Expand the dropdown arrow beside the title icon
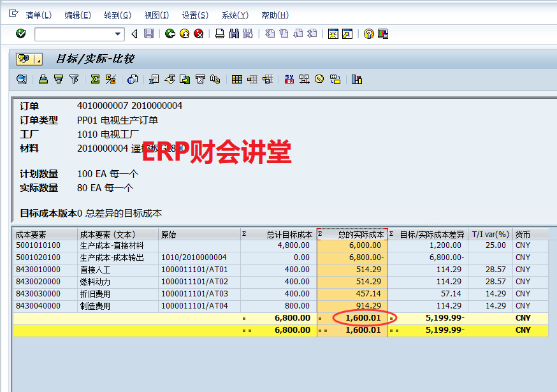557x392 pixels. (39, 60)
